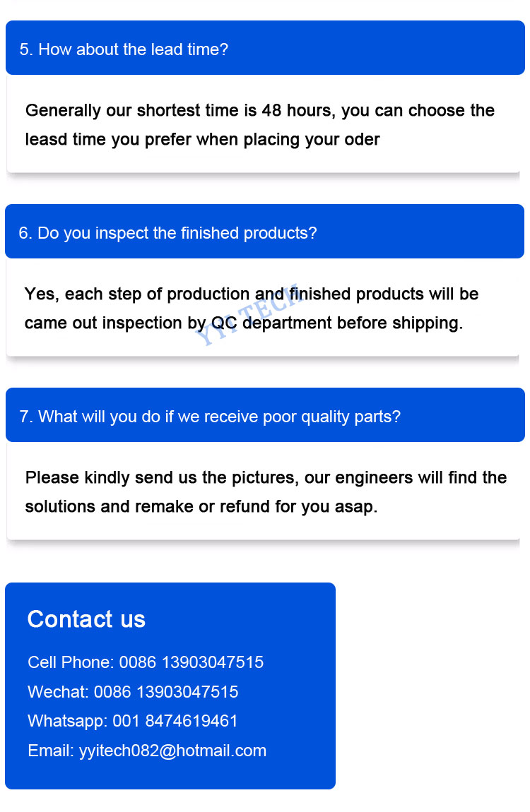Tap the Whatsapp number 001 8474619461
This screenshot has width=530, height=812.
[x=175, y=721]
